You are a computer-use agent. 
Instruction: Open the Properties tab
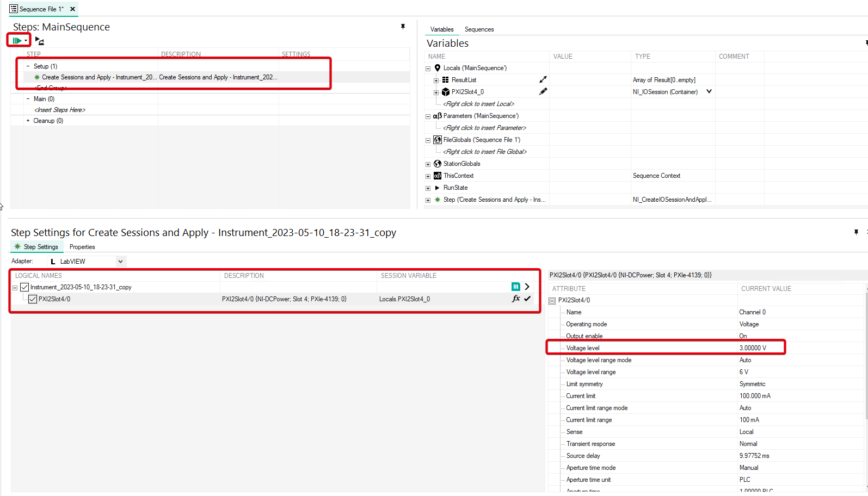pyautogui.click(x=82, y=247)
